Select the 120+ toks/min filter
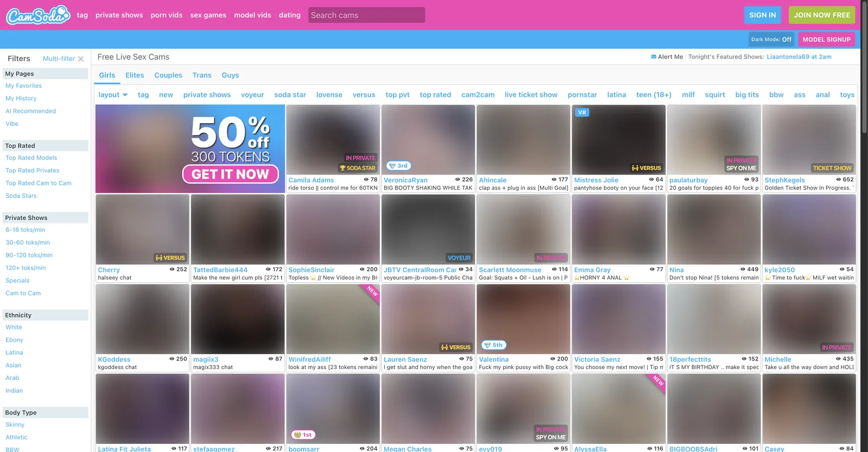Image resolution: width=868 pixels, height=452 pixels. (25, 268)
